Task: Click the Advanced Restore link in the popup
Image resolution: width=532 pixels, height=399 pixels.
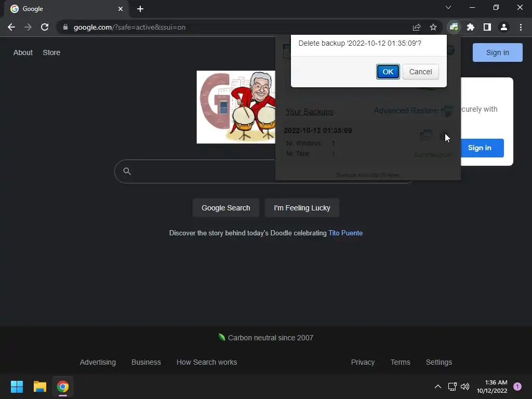Action: coord(406,111)
